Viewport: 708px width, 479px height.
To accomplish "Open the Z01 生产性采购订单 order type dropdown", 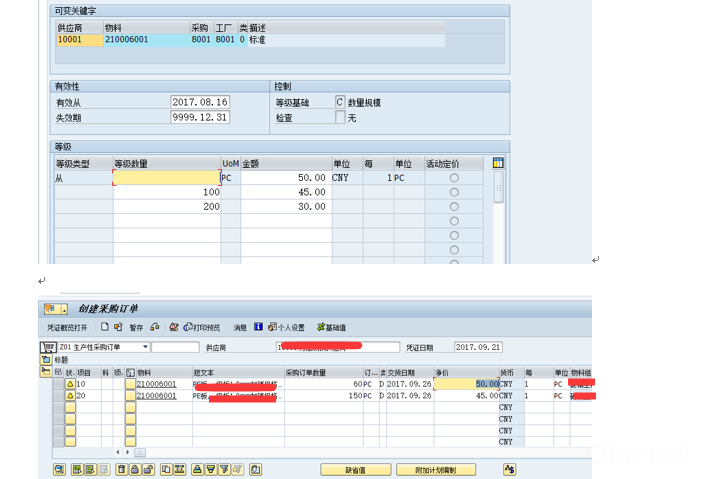I will pos(146,347).
